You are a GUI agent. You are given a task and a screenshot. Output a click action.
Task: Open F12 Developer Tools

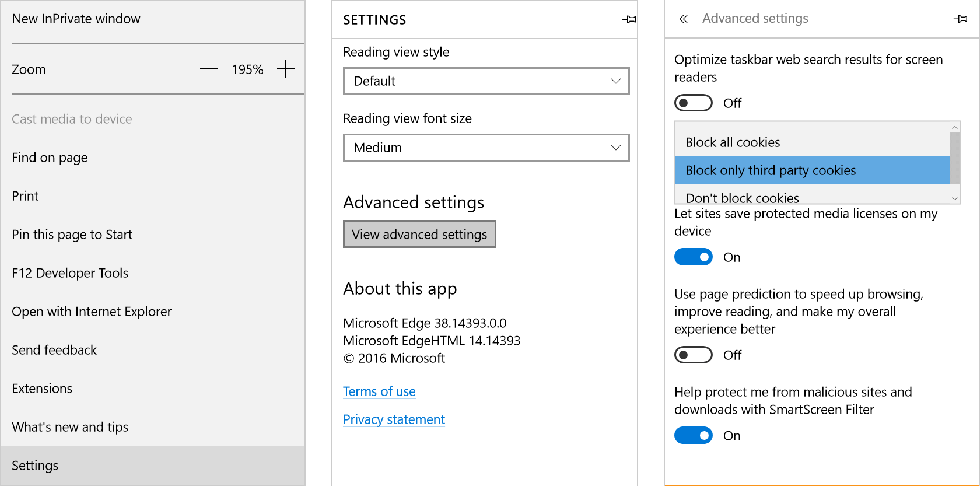coord(153,273)
